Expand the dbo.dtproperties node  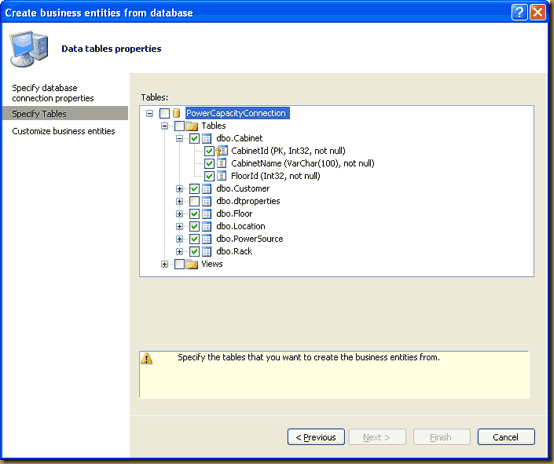click(x=179, y=201)
